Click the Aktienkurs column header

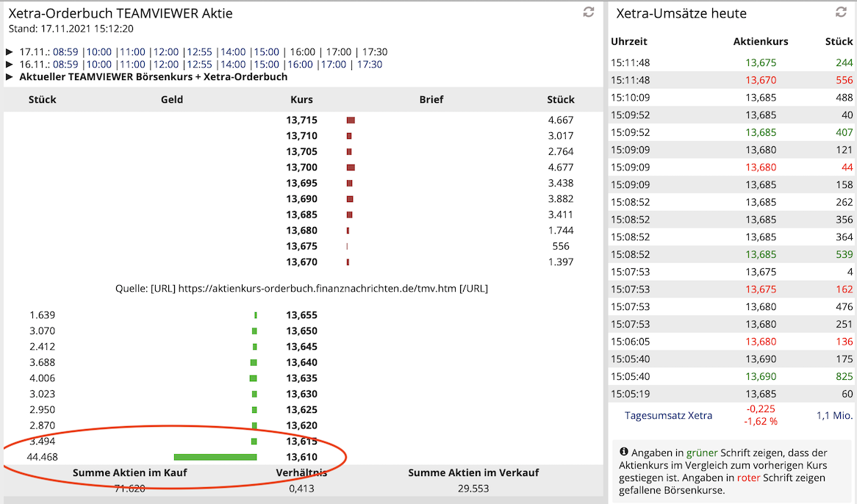(x=761, y=41)
